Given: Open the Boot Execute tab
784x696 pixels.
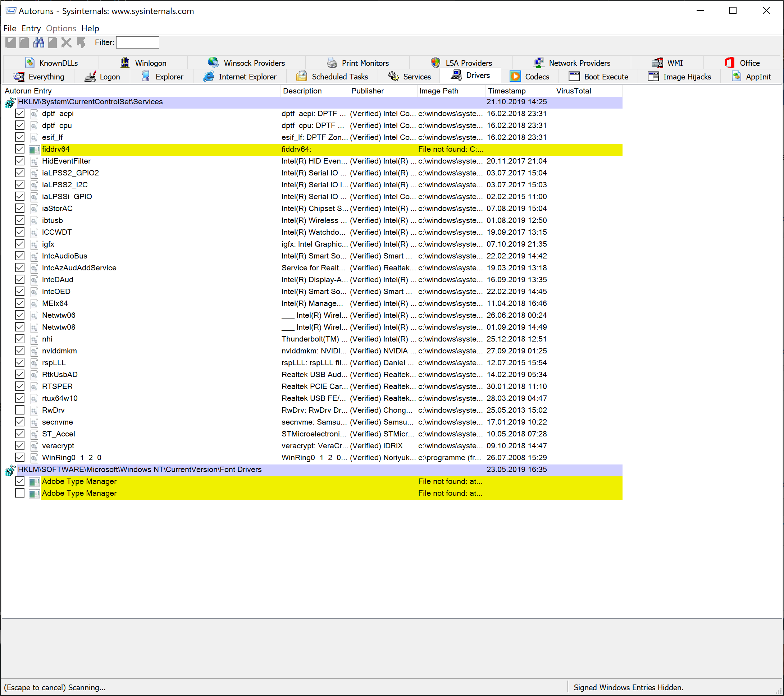Looking at the screenshot, I should (x=598, y=77).
